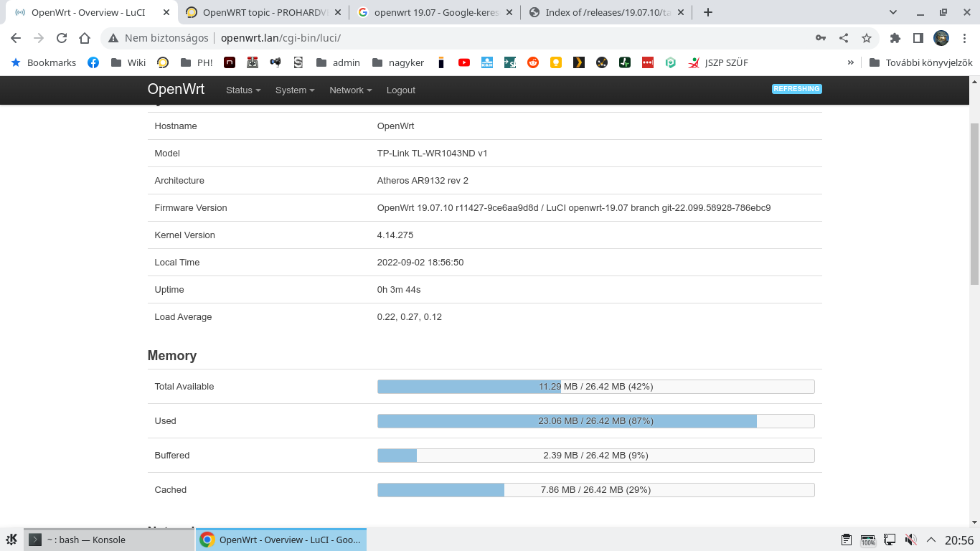Switch to the Index of /releases tab

[606, 12]
